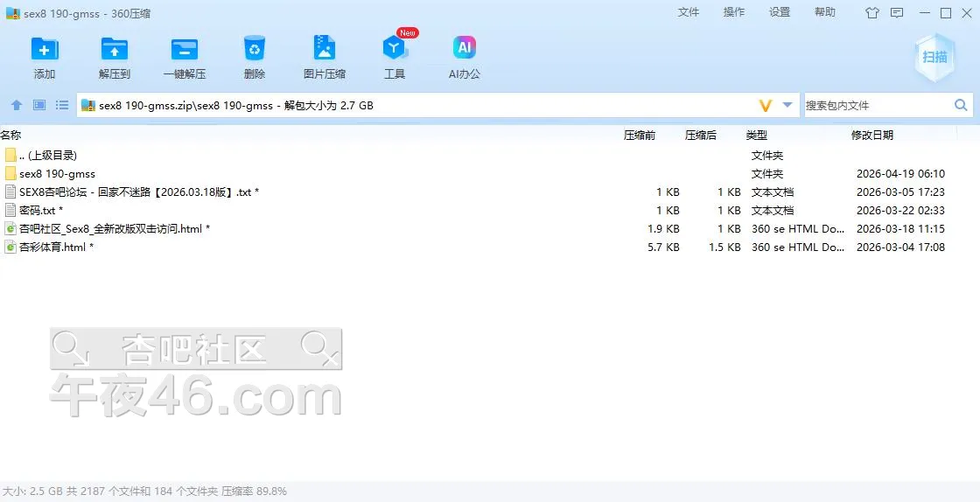
Task: Expand the address bar path dropdown arrow
Action: pos(787,105)
